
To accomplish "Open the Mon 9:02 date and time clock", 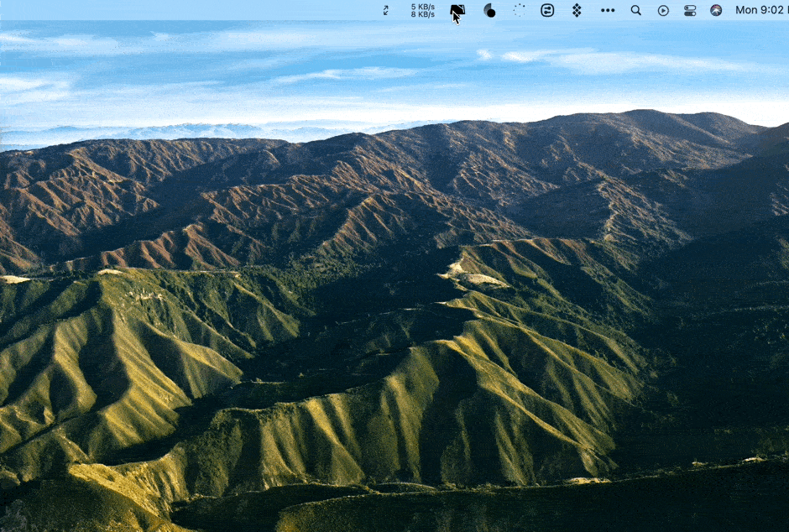I will point(762,10).
